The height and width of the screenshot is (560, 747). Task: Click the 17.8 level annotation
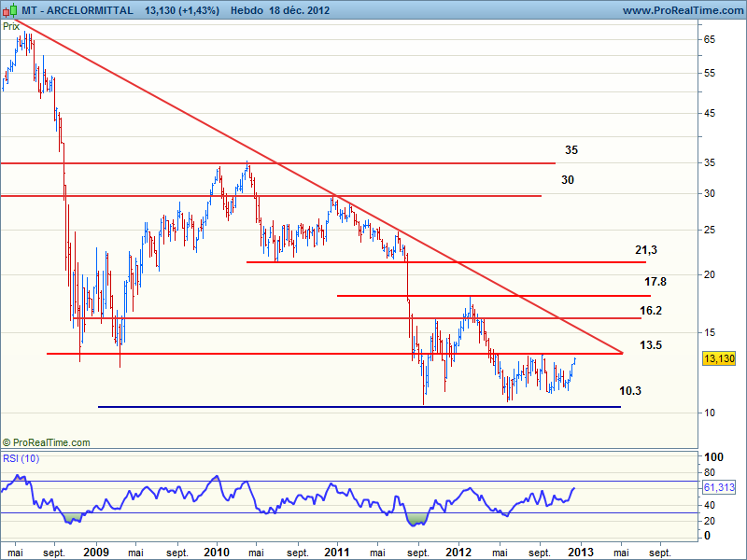click(655, 281)
